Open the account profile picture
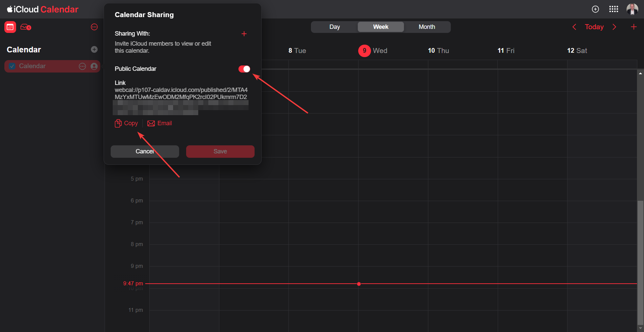644x332 pixels. pos(632,9)
